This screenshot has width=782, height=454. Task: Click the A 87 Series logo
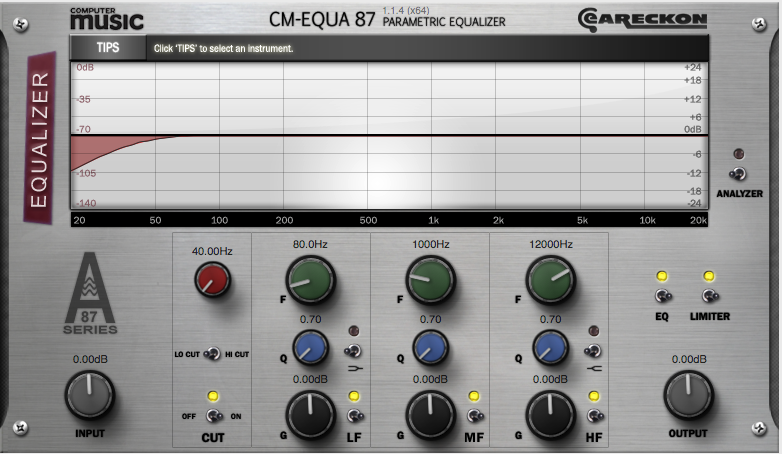point(90,293)
